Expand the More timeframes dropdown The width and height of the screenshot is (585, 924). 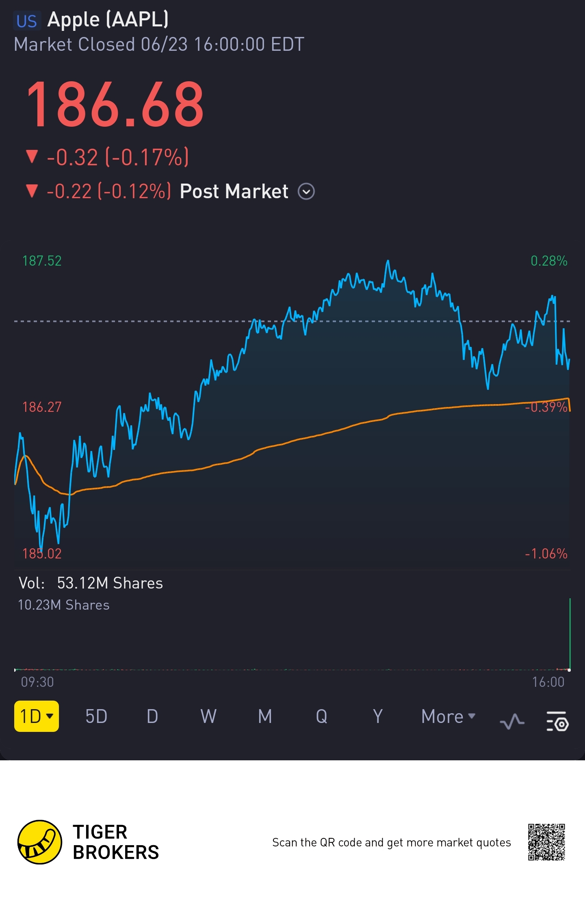pos(448,716)
